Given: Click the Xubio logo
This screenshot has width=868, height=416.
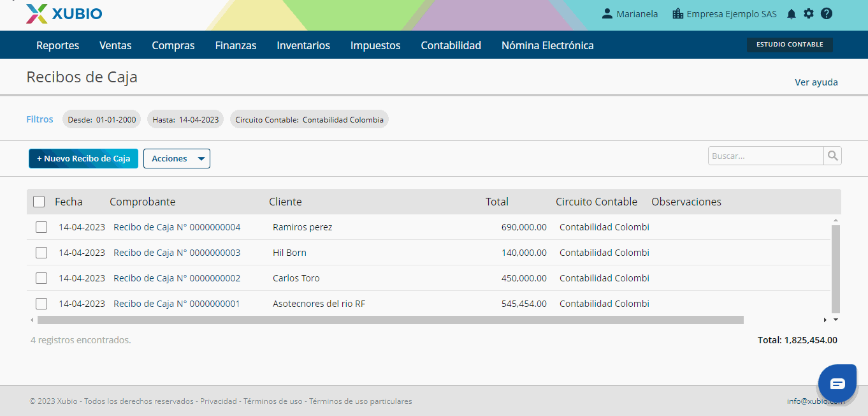Looking at the screenshot, I should [64, 13].
